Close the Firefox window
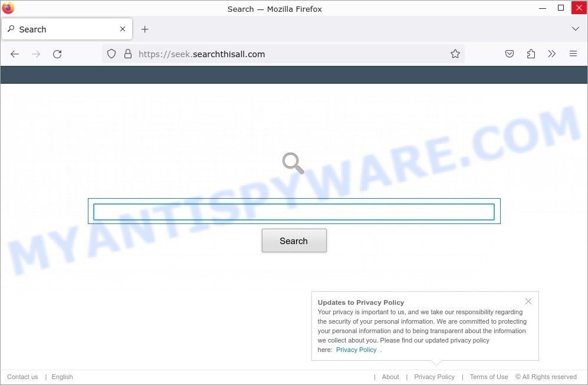The height and width of the screenshot is (385, 588). 579,8
